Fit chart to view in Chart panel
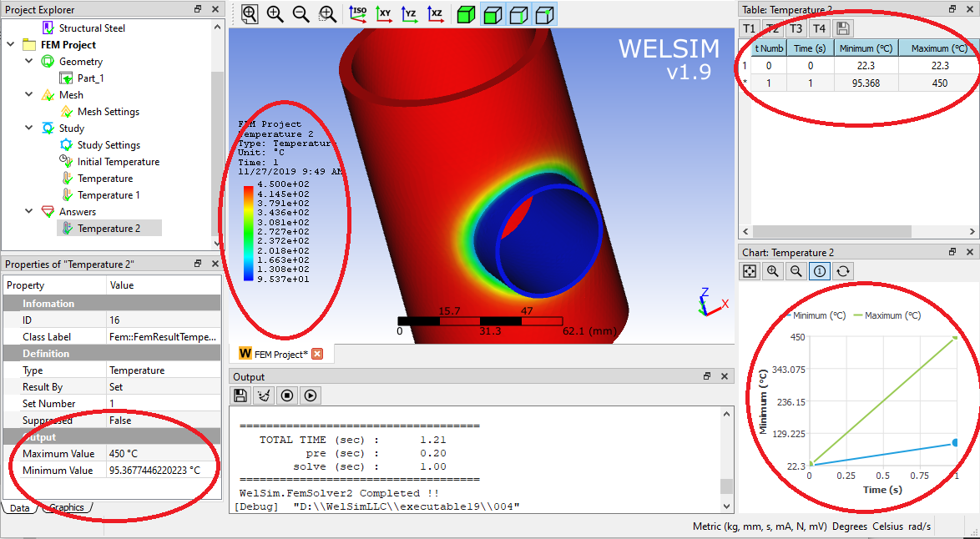Viewport: 980px width, 539px height. click(750, 271)
